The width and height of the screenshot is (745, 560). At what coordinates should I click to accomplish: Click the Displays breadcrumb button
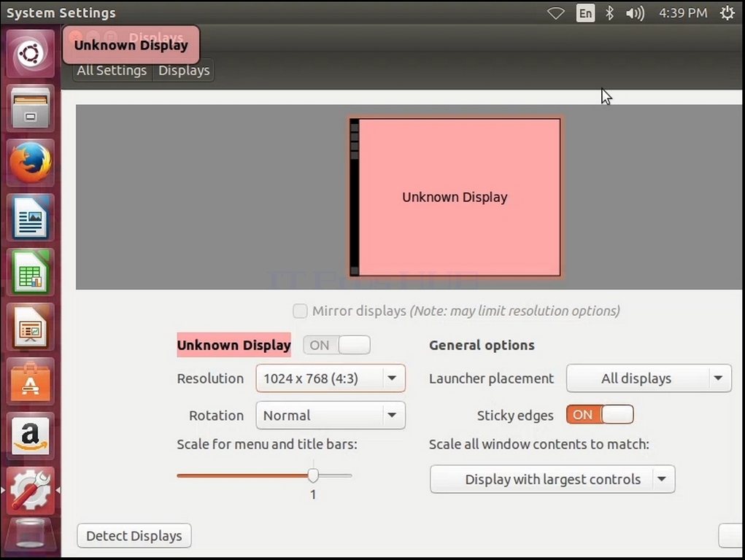pos(184,70)
